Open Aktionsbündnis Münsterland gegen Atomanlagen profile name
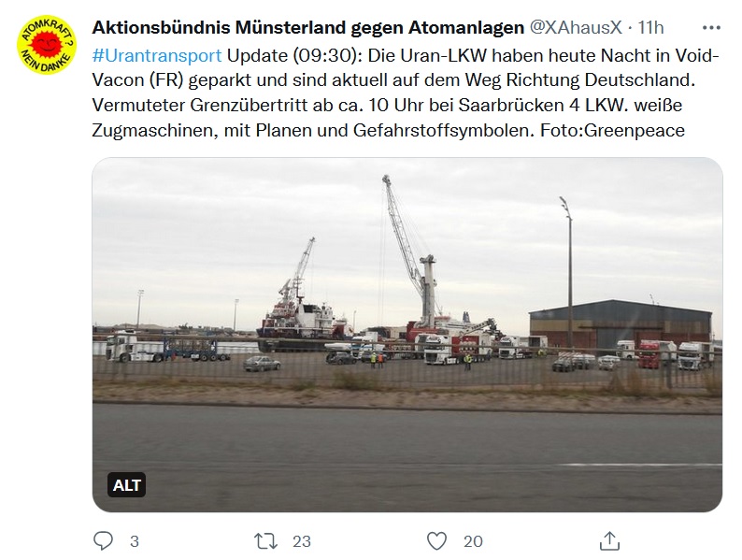This screenshot has height=560, width=742. click(308, 27)
